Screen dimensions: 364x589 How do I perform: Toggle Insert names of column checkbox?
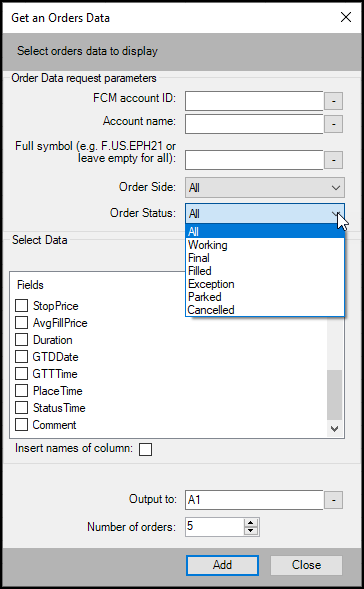point(145,449)
